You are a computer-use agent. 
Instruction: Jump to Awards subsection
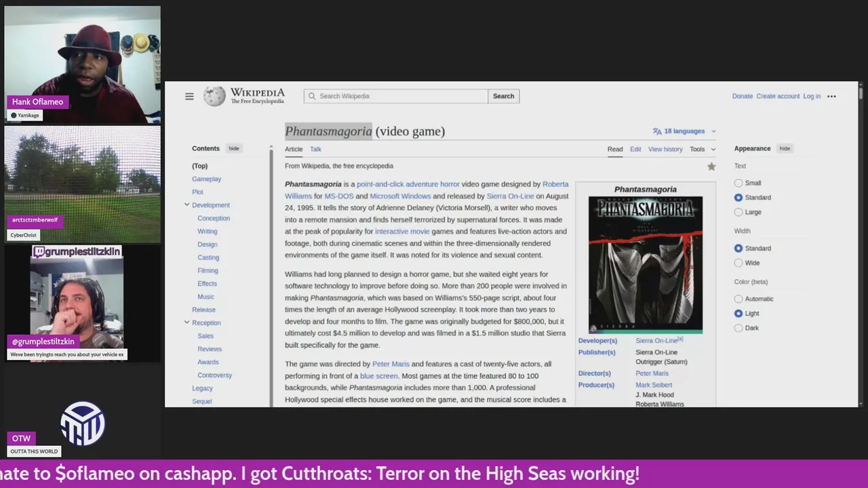(x=208, y=362)
